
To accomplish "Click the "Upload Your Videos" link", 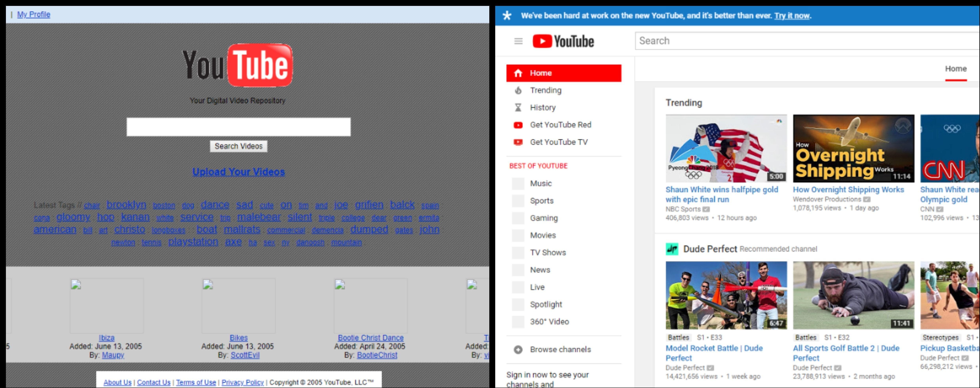I will coord(239,172).
